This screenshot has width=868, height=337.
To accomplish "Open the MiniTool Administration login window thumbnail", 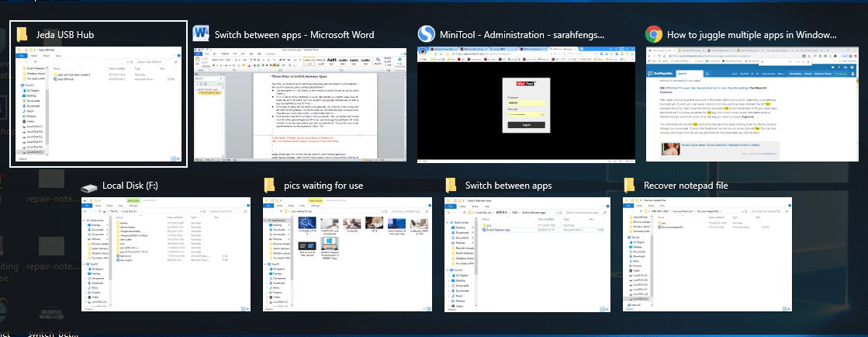I will point(526,104).
